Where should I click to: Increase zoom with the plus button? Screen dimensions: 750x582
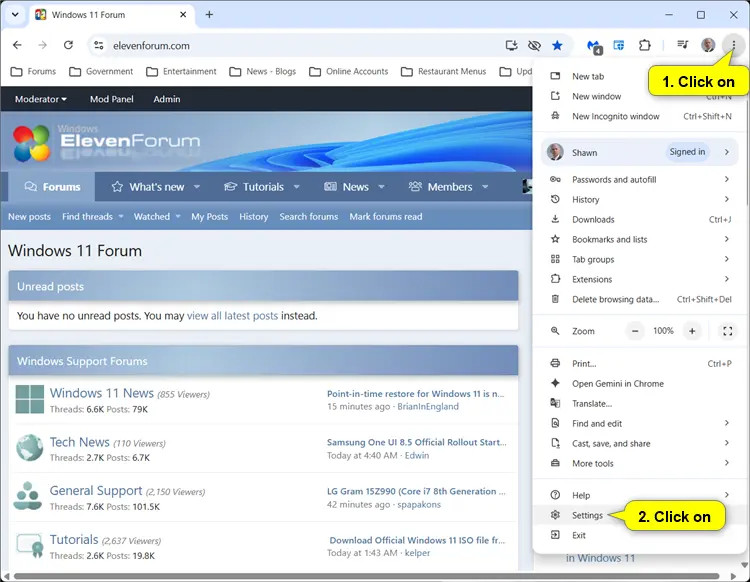(x=692, y=331)
